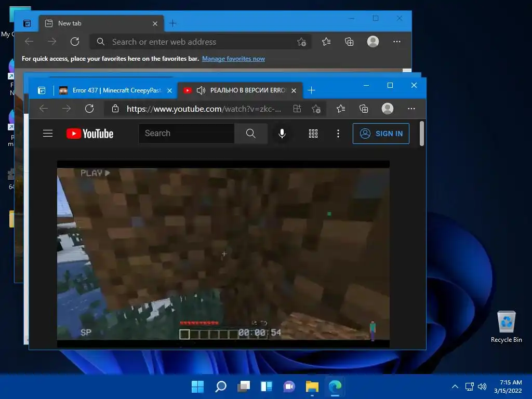Close the YouTube video tab
This screenshot has width=532, height=399.
click(294, 90)
